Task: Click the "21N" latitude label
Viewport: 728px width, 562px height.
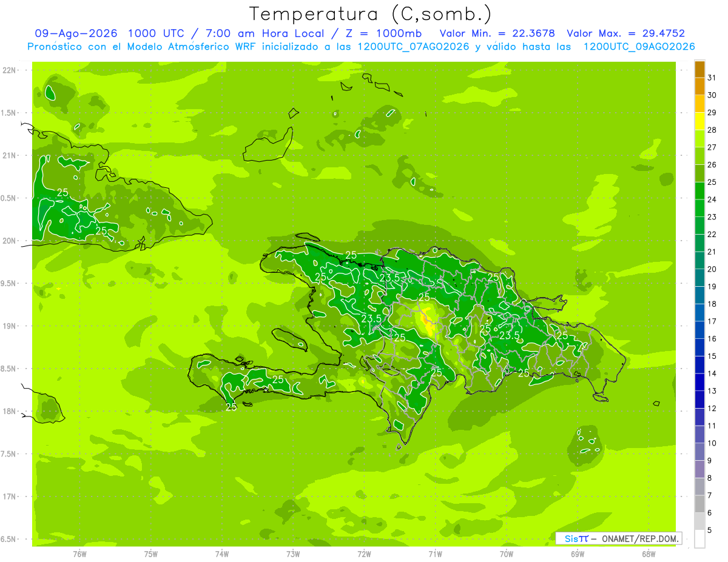Action: point(9,155)
